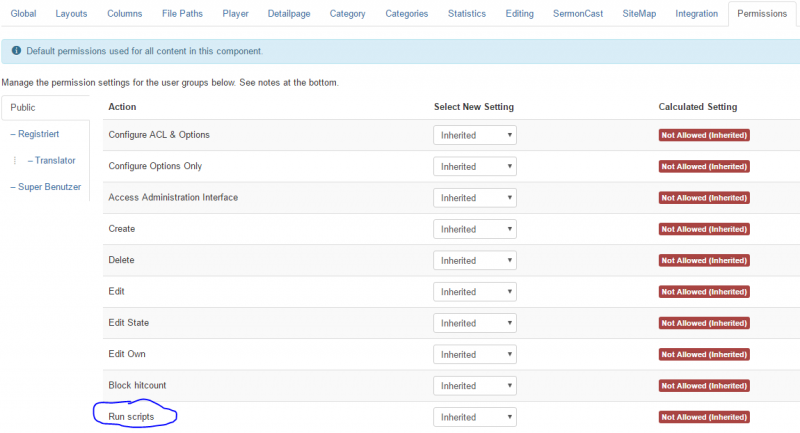Open the Block hitcount setting dropdown
Viewport: 800px width, 433px height.
(475, 386)
